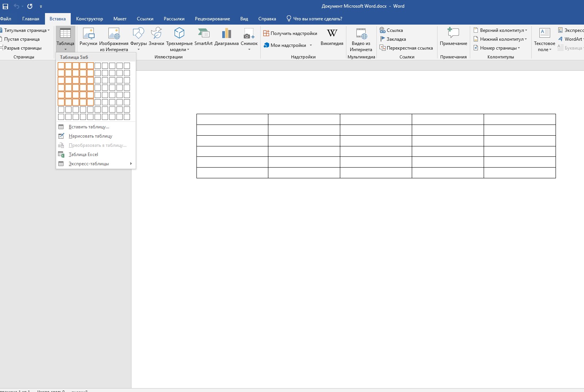584x392 pixels.
Task: Click the WordArt button
Action: tap(571, 39)
